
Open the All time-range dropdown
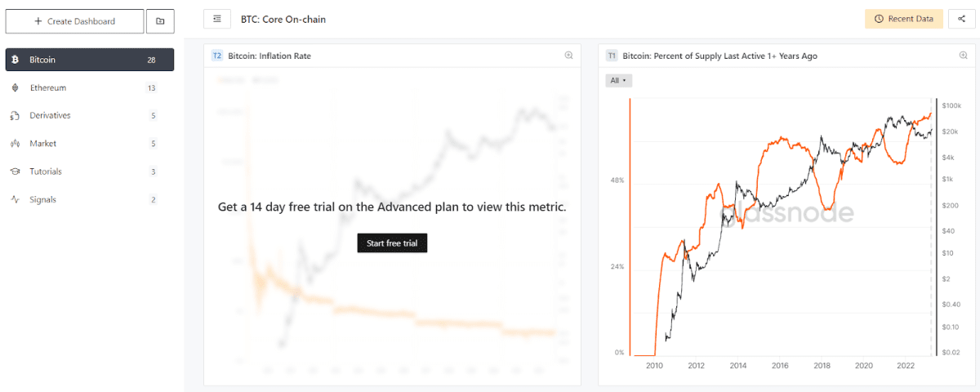point(619,80)
